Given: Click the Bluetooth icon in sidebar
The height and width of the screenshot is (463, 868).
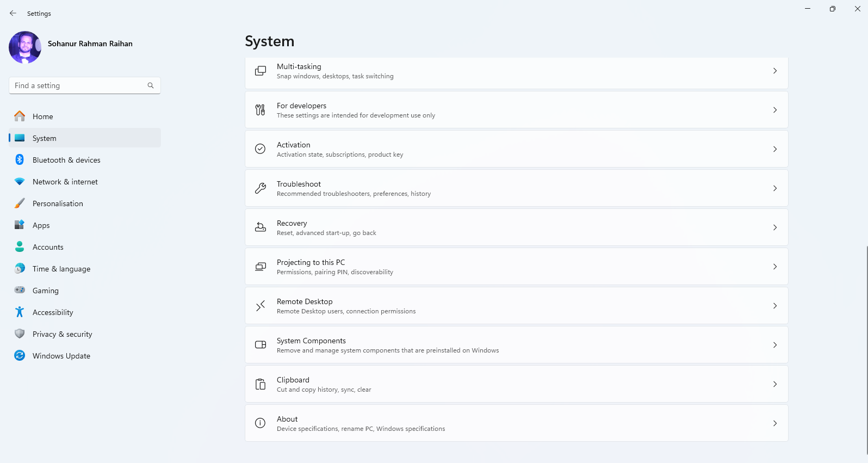Looking at the screenshot, I should [x=20, y=159].
